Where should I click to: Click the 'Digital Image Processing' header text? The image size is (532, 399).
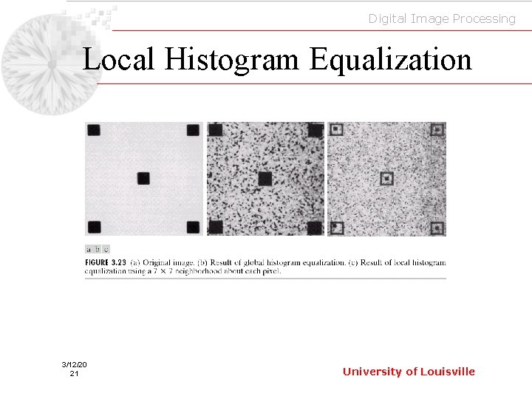442,19
